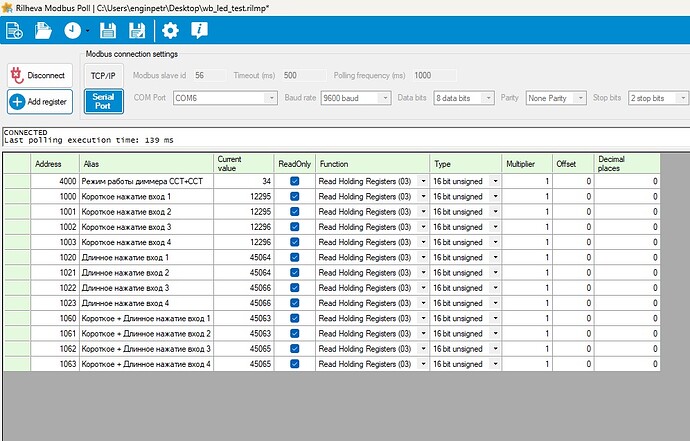Click the New file toolbar icon
Image resolution: width=690 pixels, height=441 pixels.
(14, 31)
